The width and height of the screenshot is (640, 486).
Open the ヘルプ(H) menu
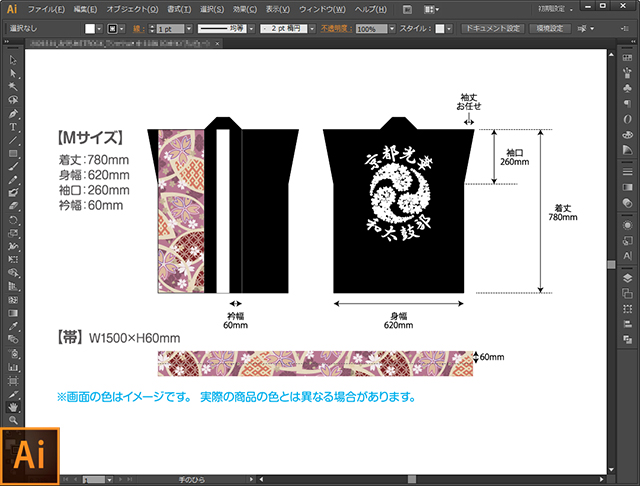pos(371,9)
